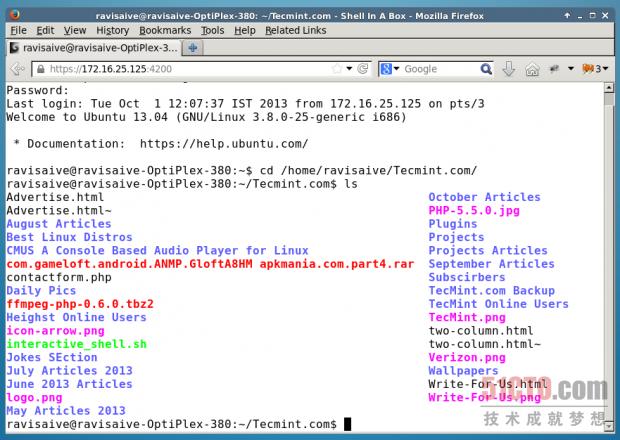The height and width of the screenshot is (440, 620).
Task: Click July Articles 2013 directory
Action: (69, 371)
